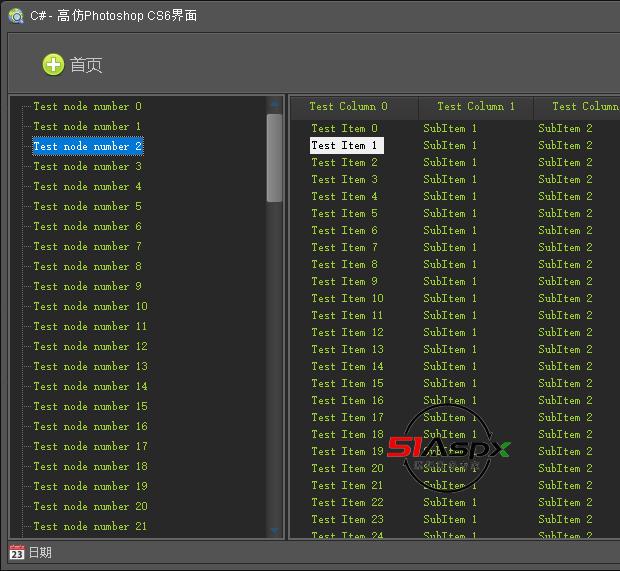Select tree node Test node number 20
This screenshot has width=620, height=571.
pos(91,507)
